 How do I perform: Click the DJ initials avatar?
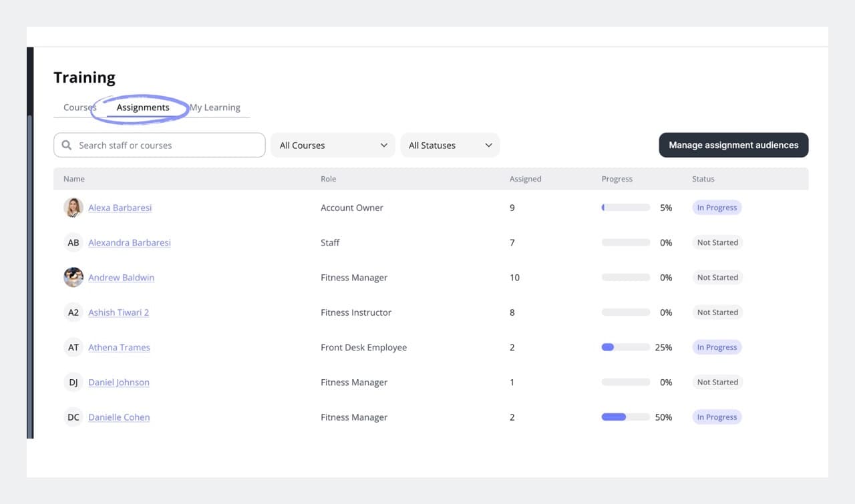point(73,382)
